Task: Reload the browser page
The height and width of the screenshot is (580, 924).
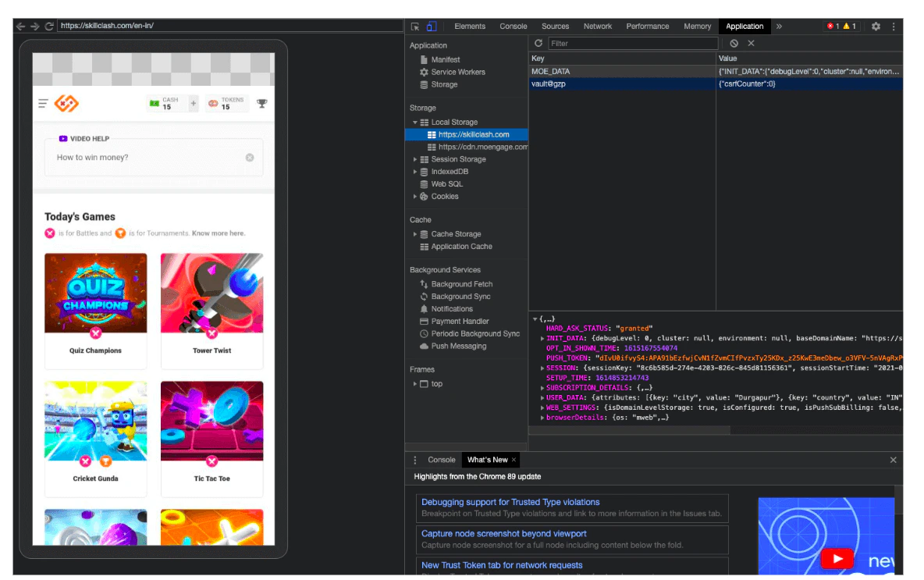Action: pyautogui.click(x=49, y=26)
